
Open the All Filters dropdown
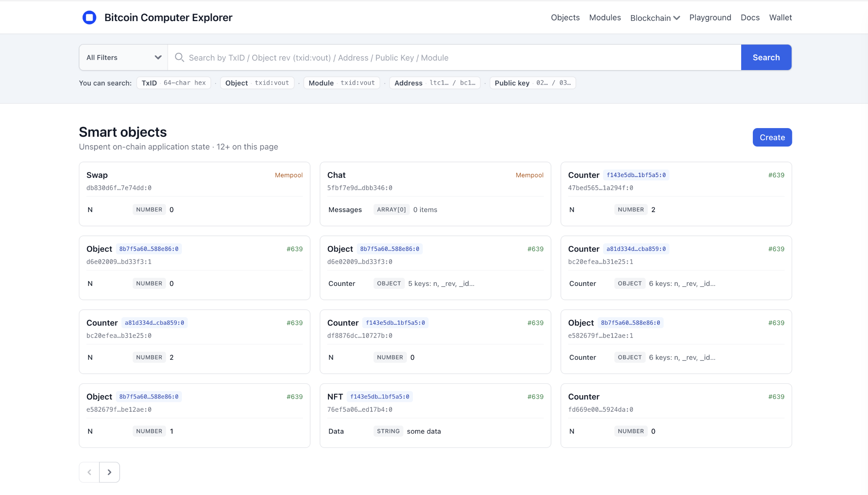[123, 57]
